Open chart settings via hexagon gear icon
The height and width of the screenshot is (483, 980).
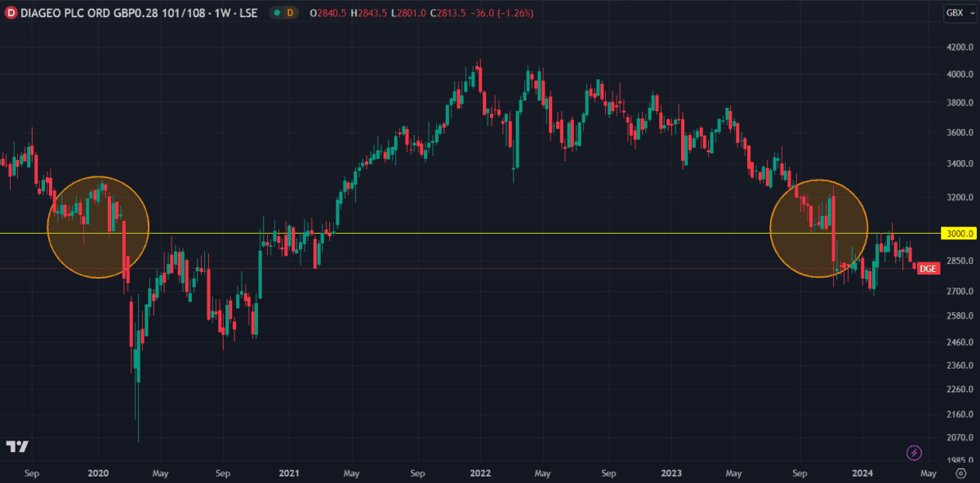(x=960, y=473)
